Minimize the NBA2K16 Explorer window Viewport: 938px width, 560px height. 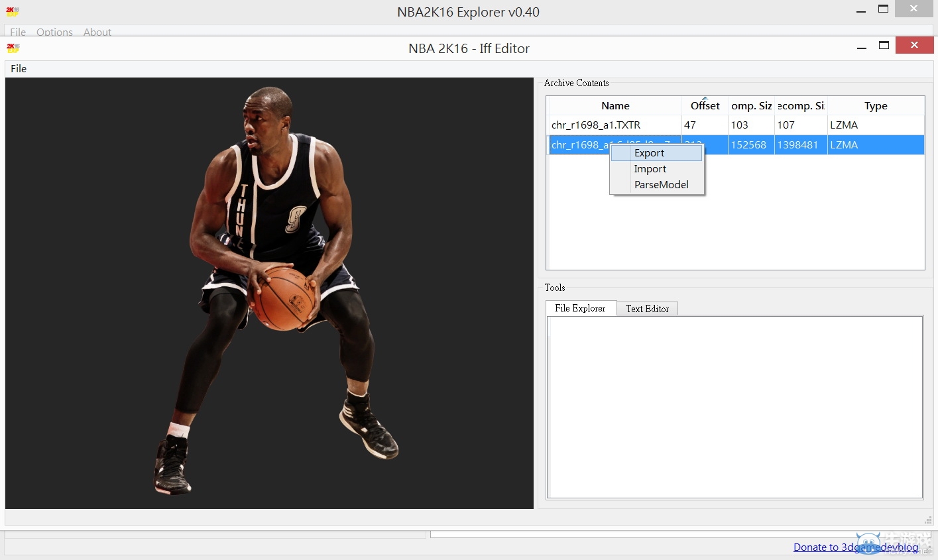(x=861, y=11)
